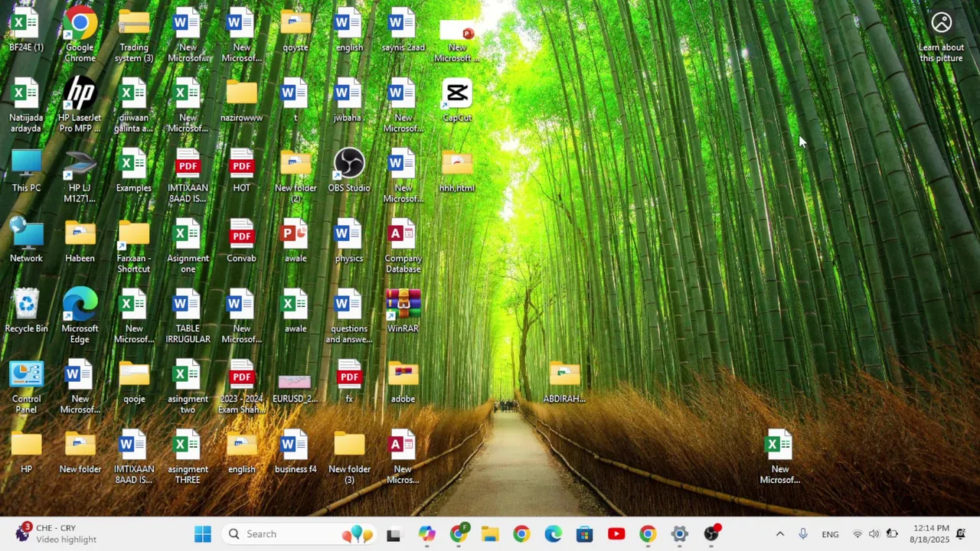Screen dimensions: 980x551
Task: Open the Windows Start menu
Action: 203,534
